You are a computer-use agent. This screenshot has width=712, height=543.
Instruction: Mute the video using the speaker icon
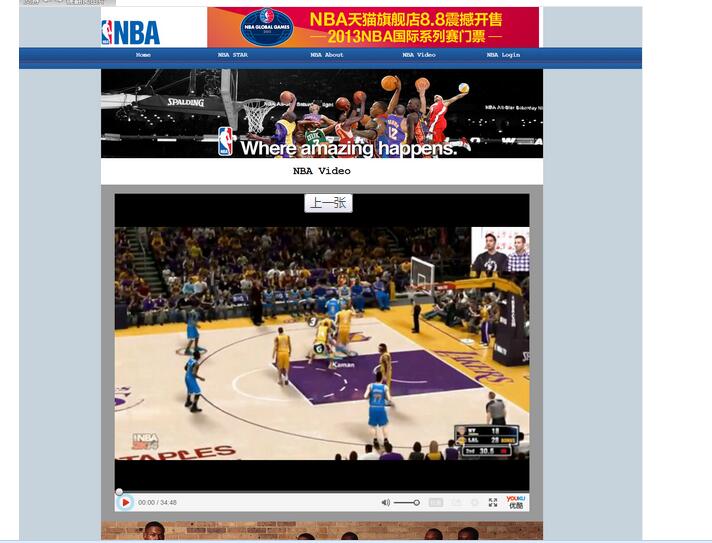tap(385, 502)
